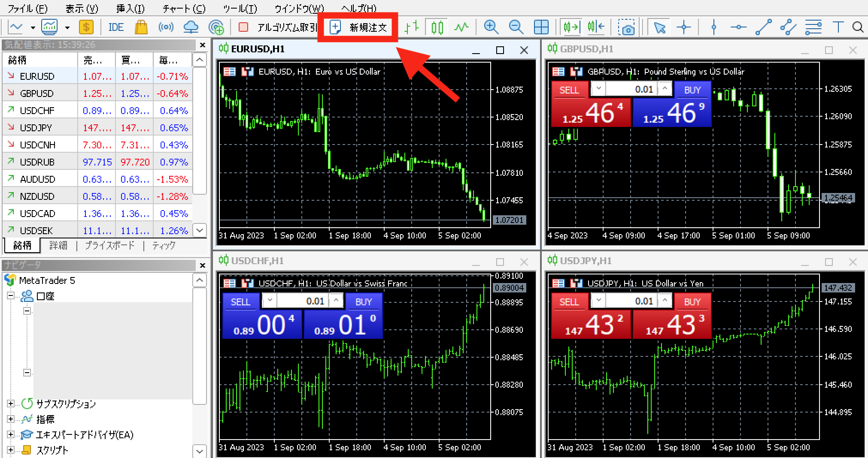Click the indicators chart toolbar icon
Screen dimensions: 868x458
(x=49, y=27)
